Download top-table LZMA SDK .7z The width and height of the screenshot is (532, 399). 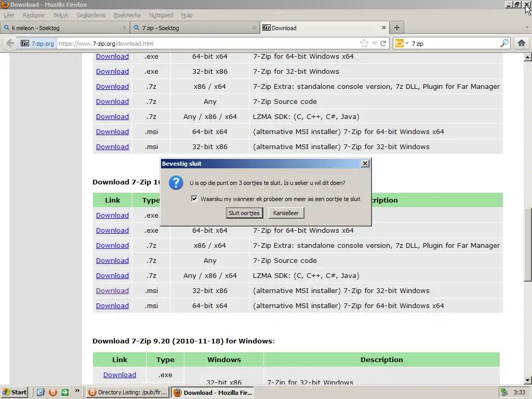click(x=112, y=116)
